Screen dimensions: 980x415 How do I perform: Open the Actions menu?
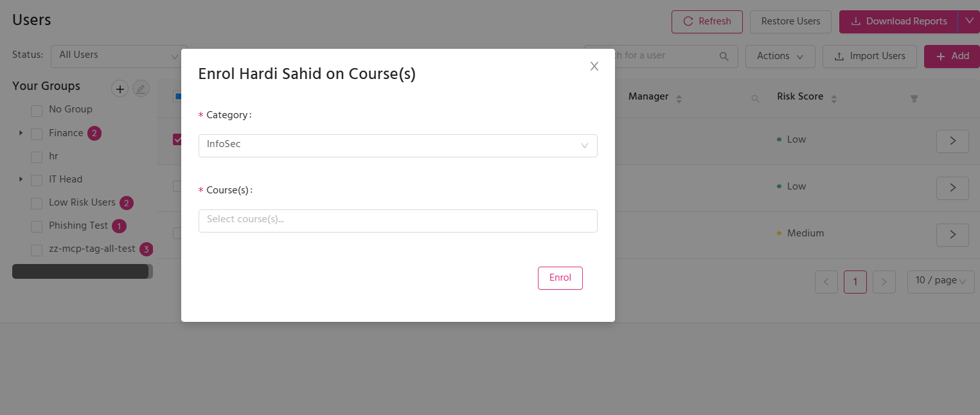780,57
